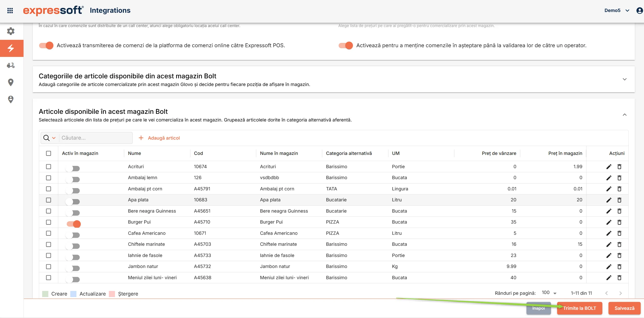The width and height of the screenshot is (644, 318).
Task: Open the person pin sidebar icon
Action: point(11,99)
